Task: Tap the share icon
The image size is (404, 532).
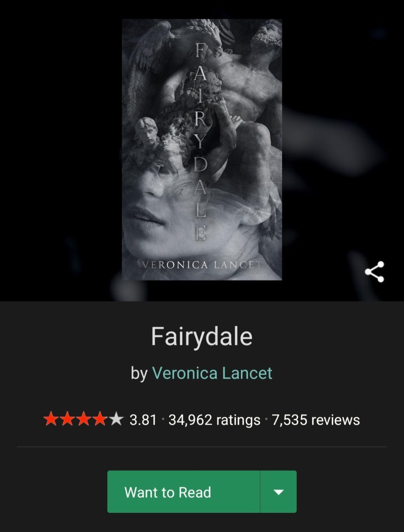Action: pos(374,272)
